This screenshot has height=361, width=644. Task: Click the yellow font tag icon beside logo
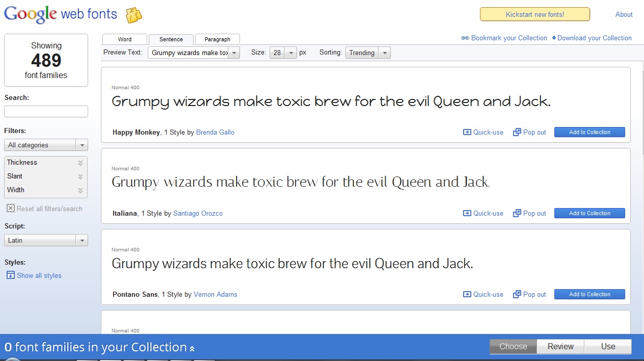click(133, 15)
